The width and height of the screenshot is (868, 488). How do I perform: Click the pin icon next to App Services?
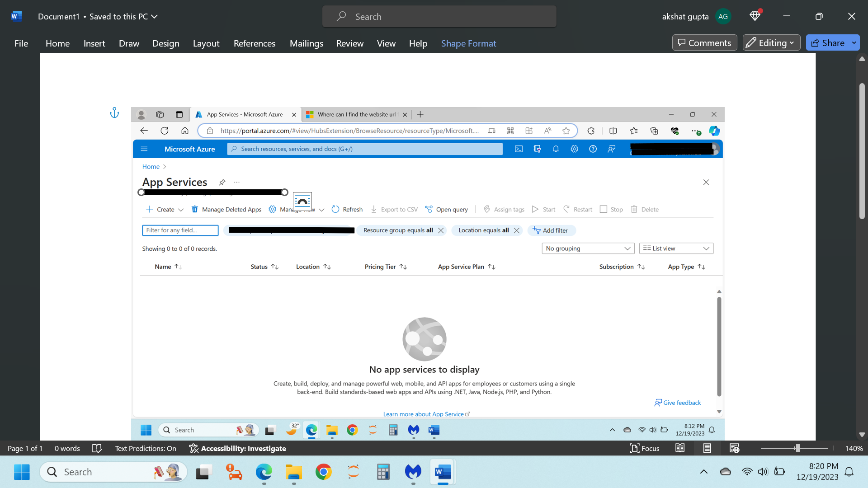pyautogui.click(x=222, y=182)
